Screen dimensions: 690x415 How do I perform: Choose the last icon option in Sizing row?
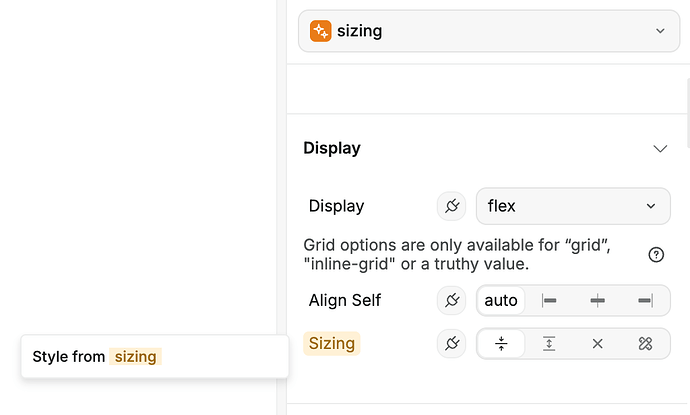[x=645, y=344]
